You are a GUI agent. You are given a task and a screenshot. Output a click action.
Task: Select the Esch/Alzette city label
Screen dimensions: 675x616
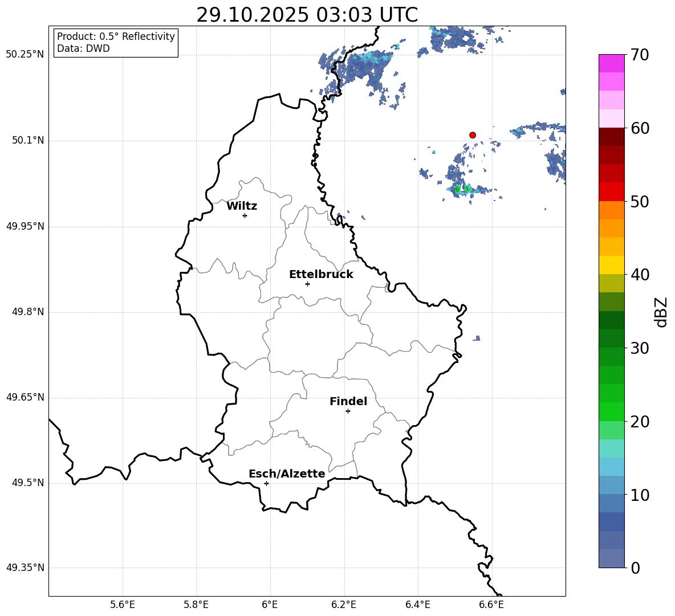point(287,474)
